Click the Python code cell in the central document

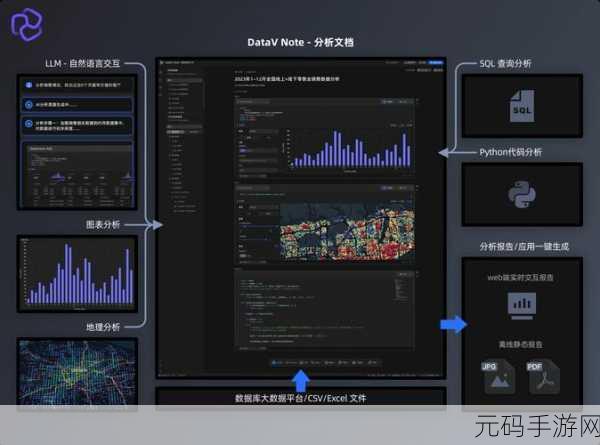[324, 310]
